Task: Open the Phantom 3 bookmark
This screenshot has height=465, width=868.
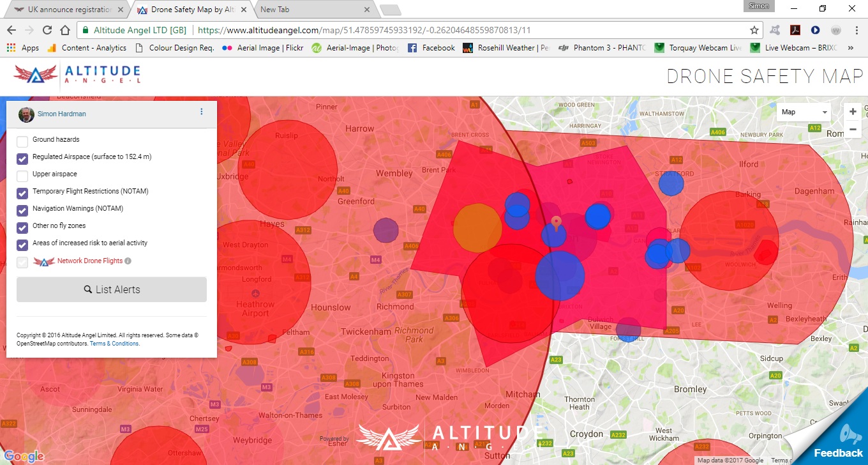Action: pos(602,48)
